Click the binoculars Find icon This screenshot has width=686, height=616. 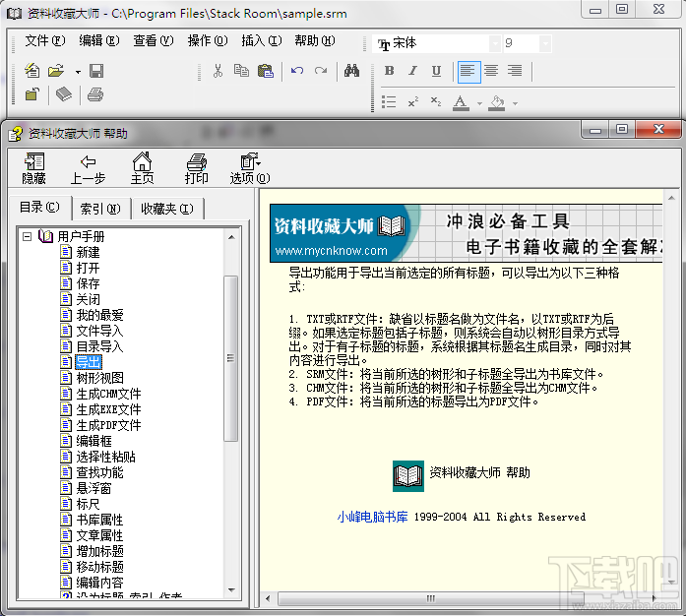[351, 71]
